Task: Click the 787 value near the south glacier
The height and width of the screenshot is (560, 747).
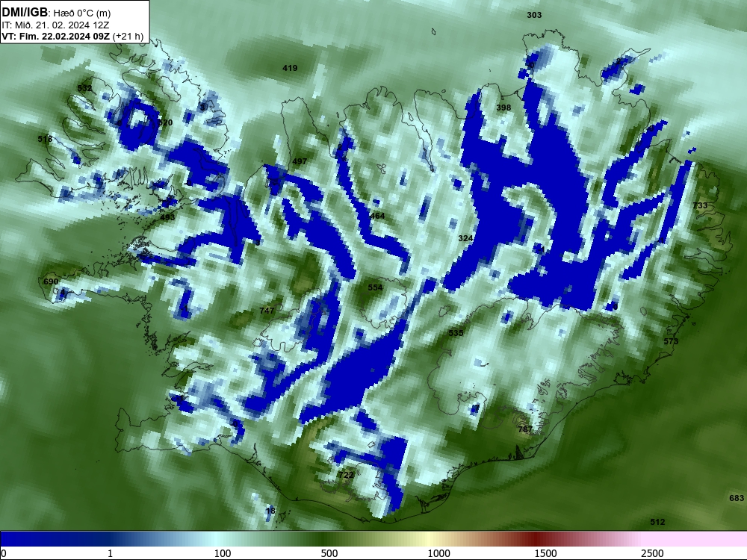Action: tap(525, 429)
